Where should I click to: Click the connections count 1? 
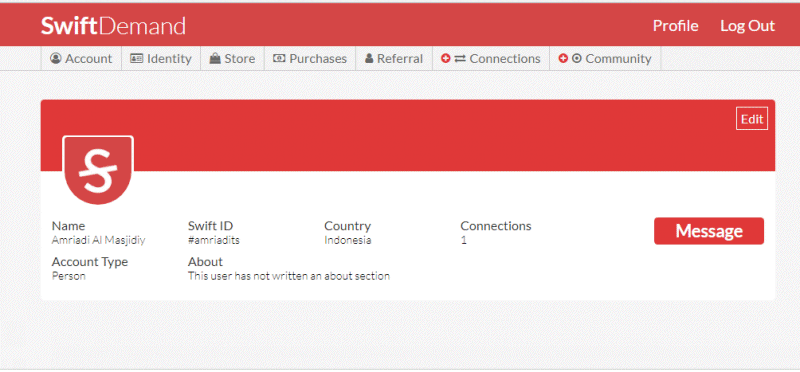(464, 240)
